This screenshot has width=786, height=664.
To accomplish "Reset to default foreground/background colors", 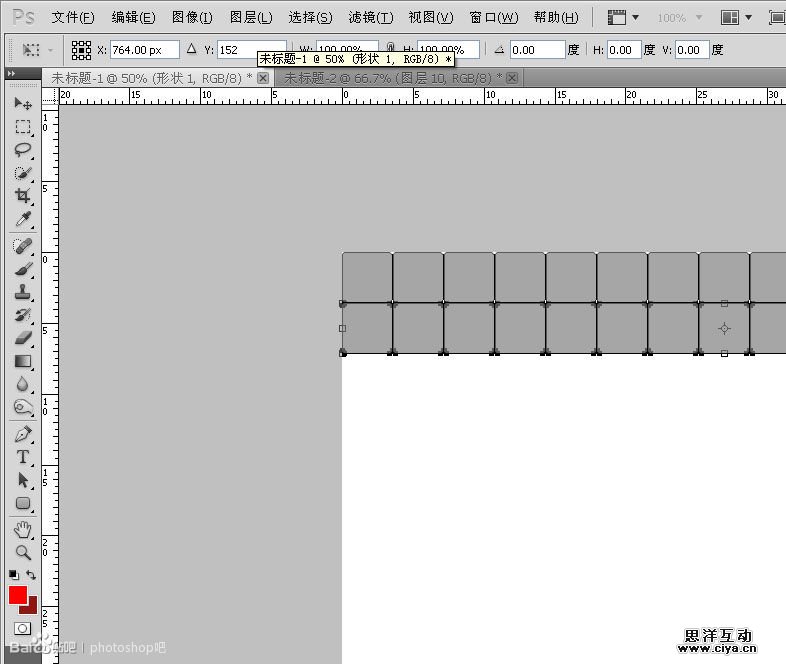I will point(13,575).
